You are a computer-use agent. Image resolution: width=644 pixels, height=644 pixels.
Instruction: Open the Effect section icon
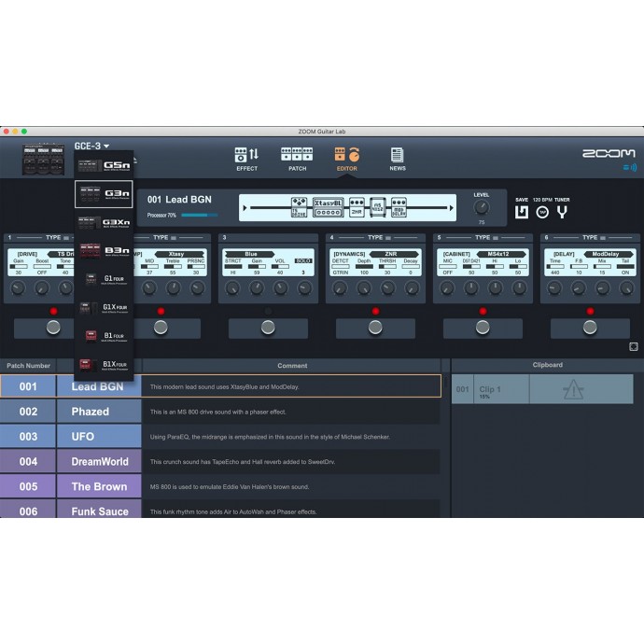[246, 157]
